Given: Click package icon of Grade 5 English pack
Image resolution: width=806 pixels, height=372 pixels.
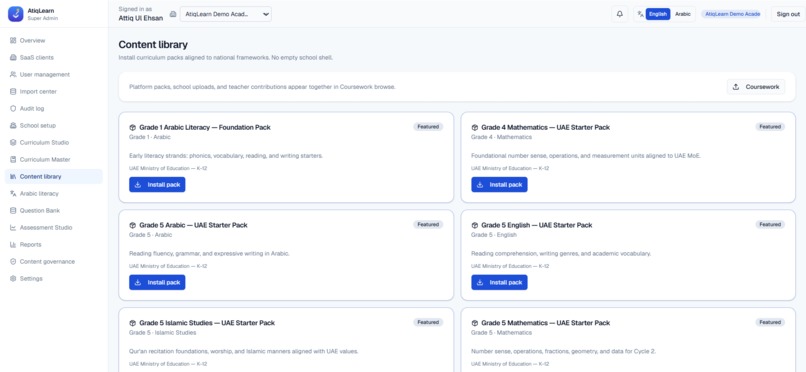Looking at the screenshot, I should click(474, 225).
